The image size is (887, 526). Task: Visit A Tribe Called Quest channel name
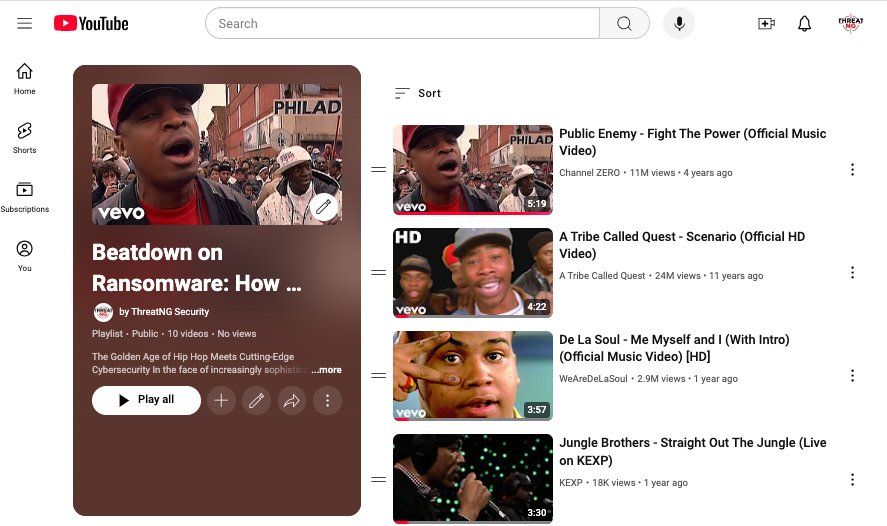[x=602, y=275]
